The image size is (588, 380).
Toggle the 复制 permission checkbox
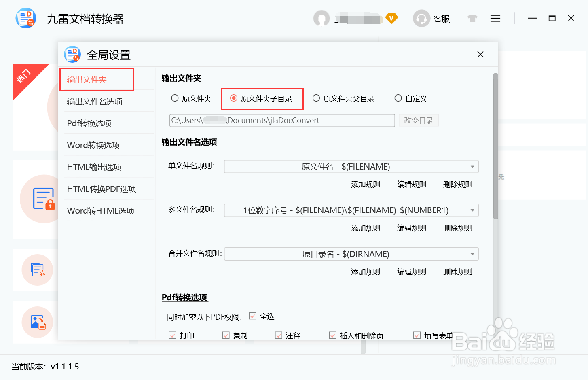[226, 335]
